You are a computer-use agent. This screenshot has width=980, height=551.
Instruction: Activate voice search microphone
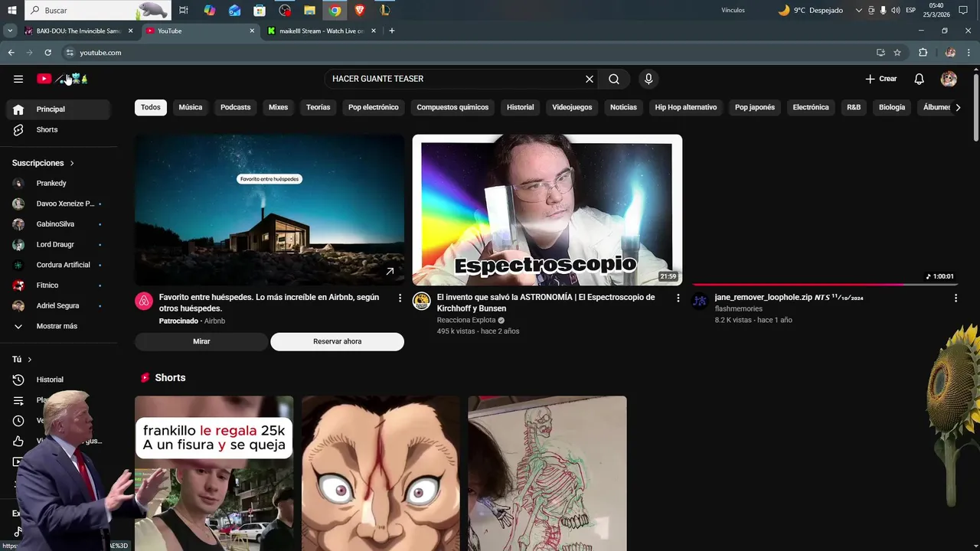(x=648, y=79)
